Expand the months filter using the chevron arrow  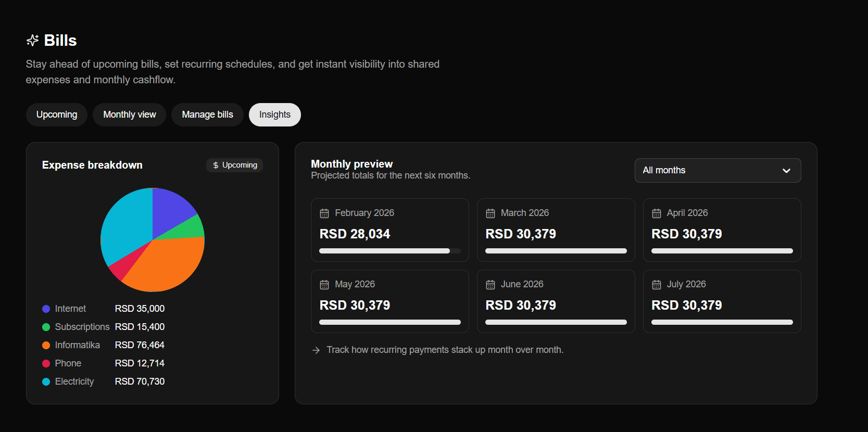[x=786, y=171]
